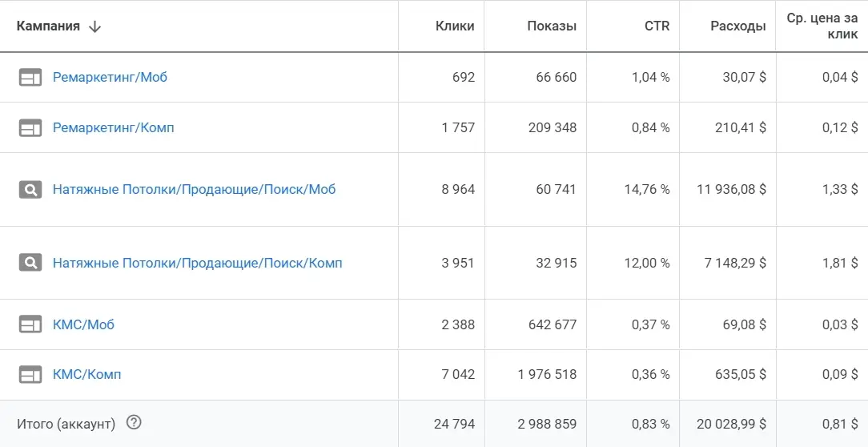Open the Ремаркетинг/Комп campaign link
Image resolution: width=868 pixels, height=447 pixels.
click(113, 128)
